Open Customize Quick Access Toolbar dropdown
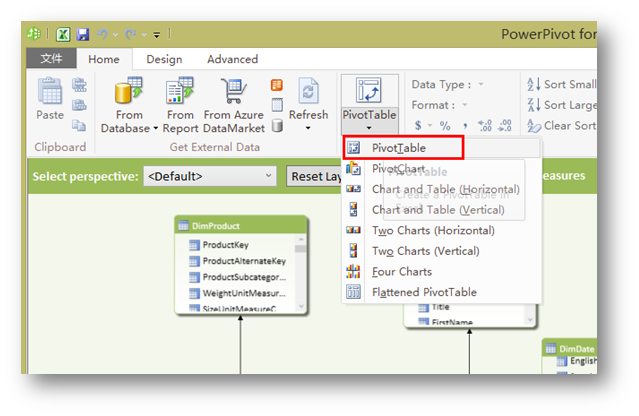639x416 pixels. click(x=156, y=35)
